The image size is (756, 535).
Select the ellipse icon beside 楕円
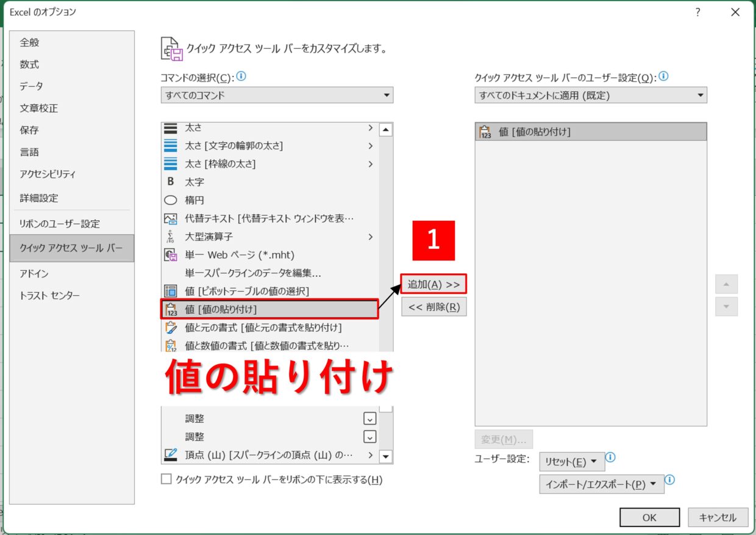tap(171, 200)
